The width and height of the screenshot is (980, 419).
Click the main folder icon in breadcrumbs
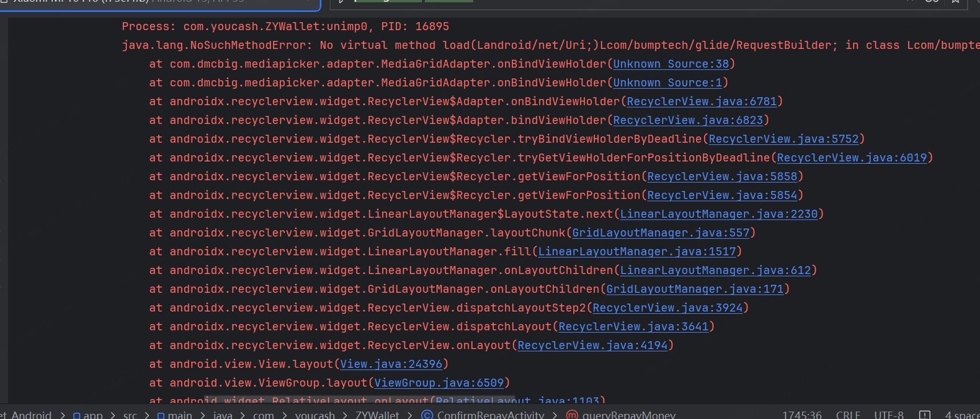pos(161,415)
